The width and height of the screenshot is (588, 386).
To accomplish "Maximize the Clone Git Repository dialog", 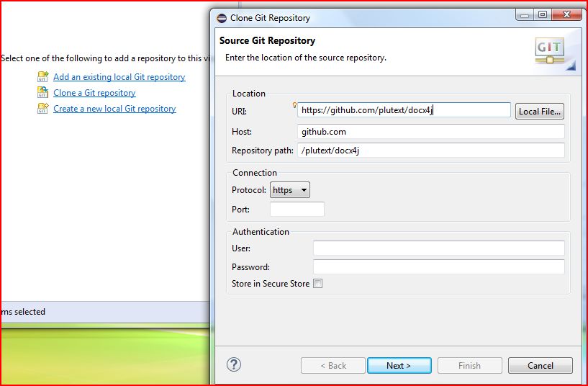I will coord(543,14).
